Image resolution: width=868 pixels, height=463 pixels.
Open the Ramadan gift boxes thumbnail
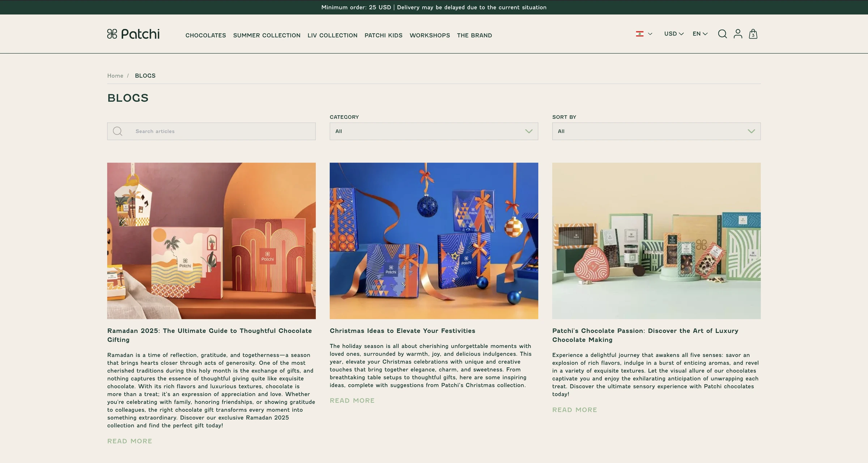tap(211, 241)
